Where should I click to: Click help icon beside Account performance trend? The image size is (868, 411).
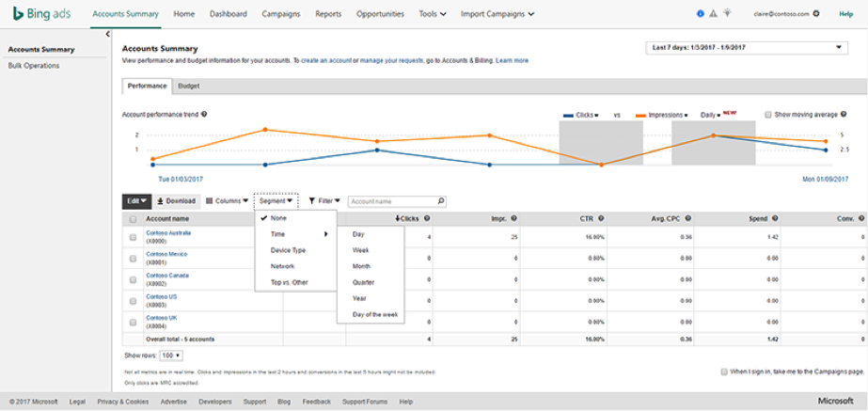[x=204, y=115]
